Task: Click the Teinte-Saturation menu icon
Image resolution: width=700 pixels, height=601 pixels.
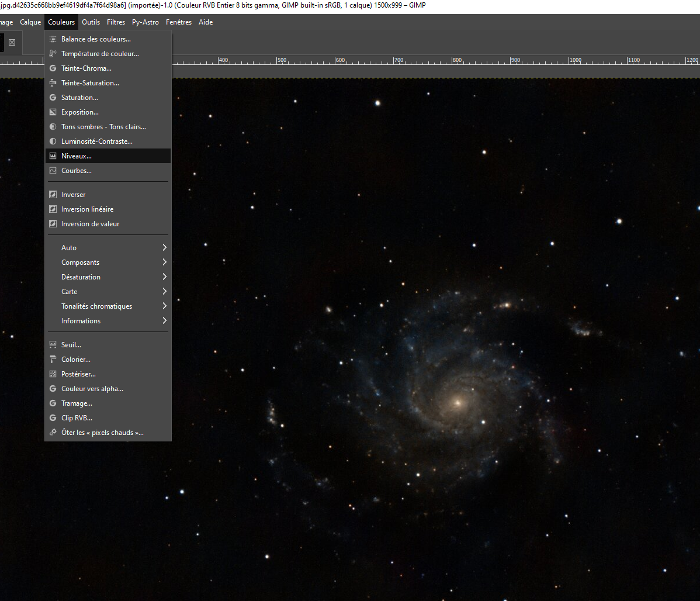Action: point(53,83)
